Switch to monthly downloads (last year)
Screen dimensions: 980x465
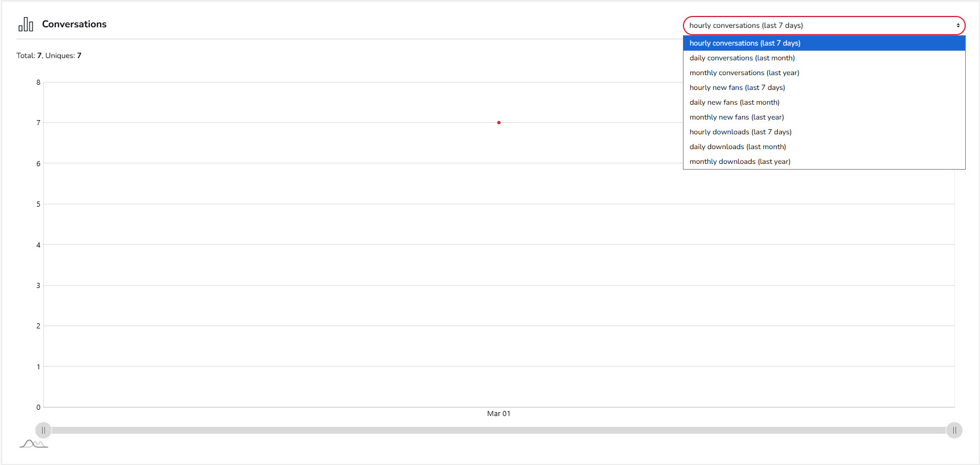tap(740, 162)
